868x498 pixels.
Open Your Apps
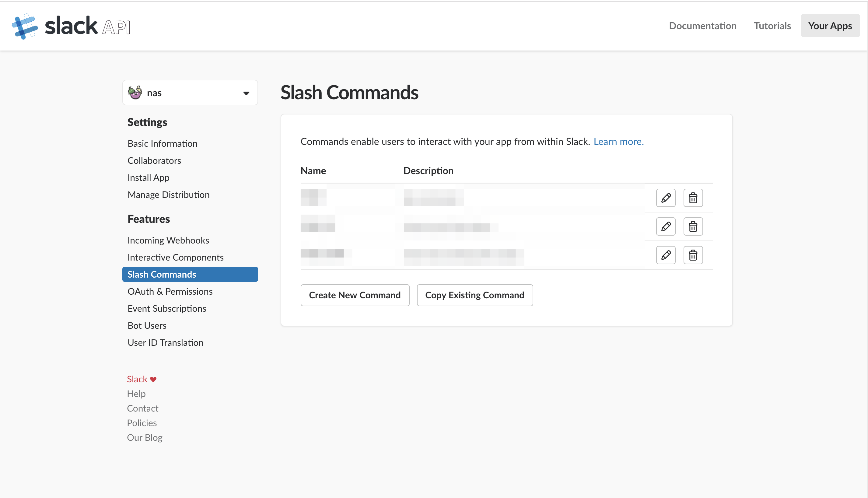click(x=830, y=26)
